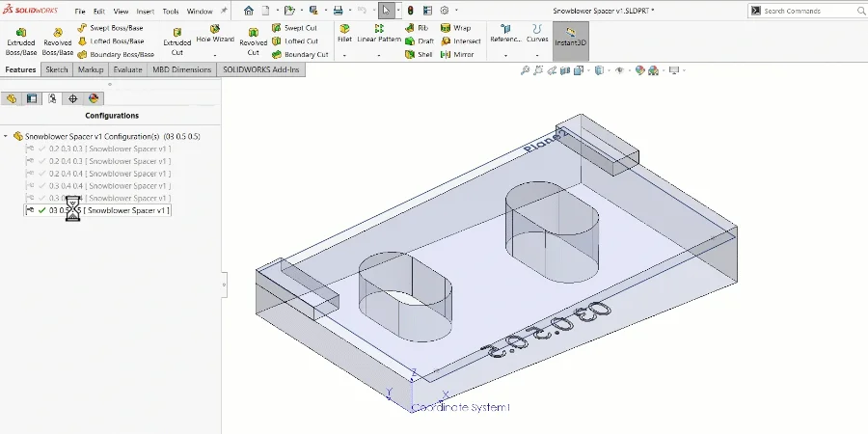Collapse Snowblower Spacer v1 Configuration(s) tree
The width and height of the screenshot is (868, 434).
click(6, 136)
